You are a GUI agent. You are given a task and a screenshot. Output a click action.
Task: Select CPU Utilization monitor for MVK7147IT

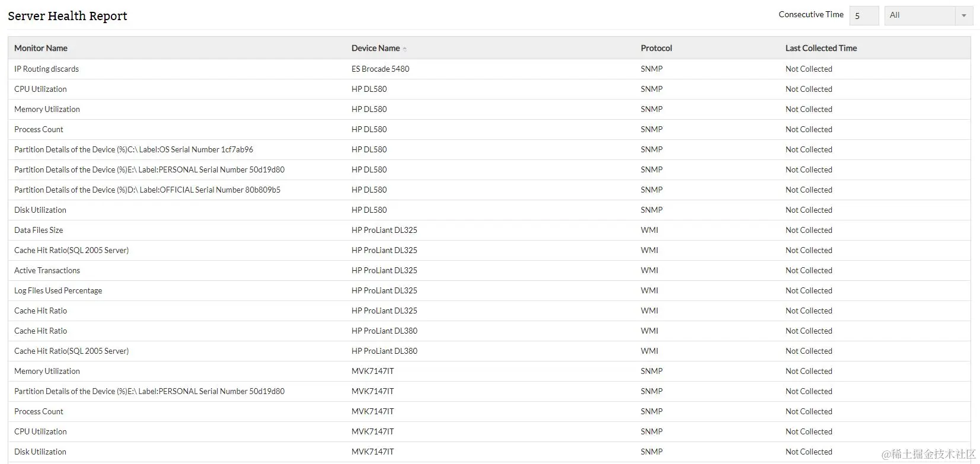click(40, 431)
